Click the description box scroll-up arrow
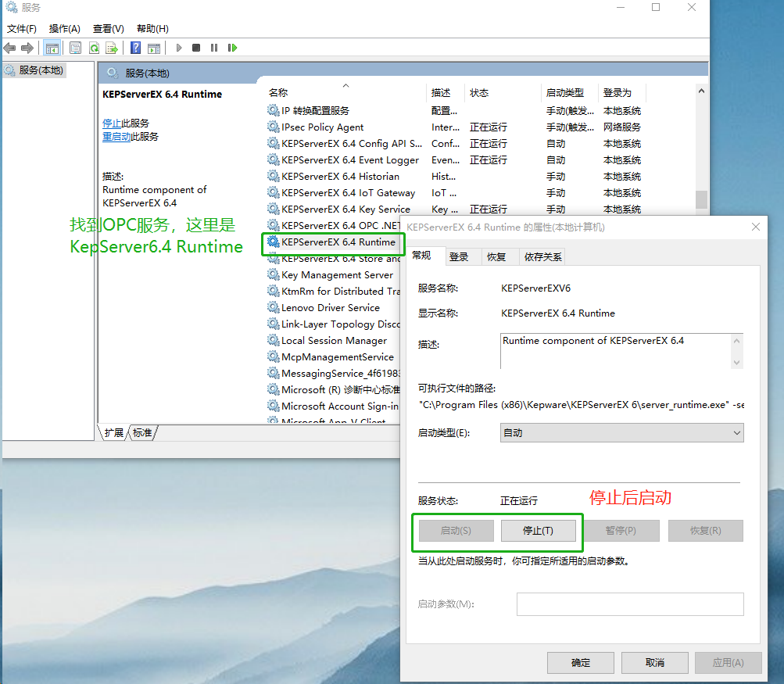 coord(736,341)
